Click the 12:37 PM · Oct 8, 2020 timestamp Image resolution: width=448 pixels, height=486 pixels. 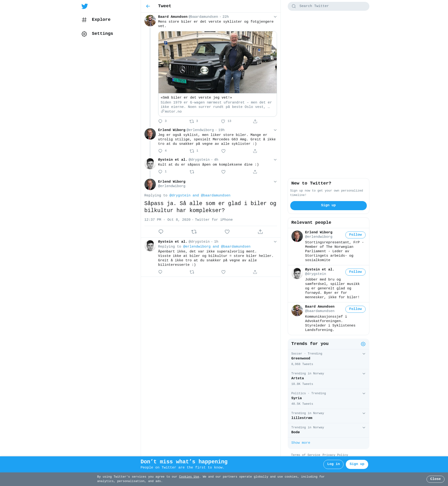point(167,220)
